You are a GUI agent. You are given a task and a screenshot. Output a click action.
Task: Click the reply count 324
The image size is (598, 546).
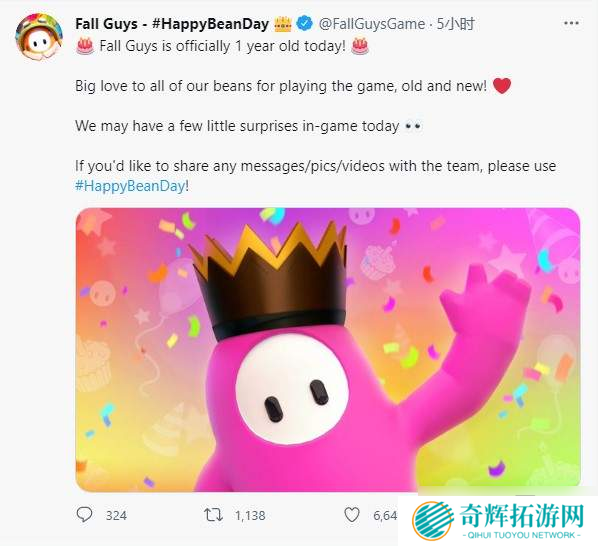[116, 515]
